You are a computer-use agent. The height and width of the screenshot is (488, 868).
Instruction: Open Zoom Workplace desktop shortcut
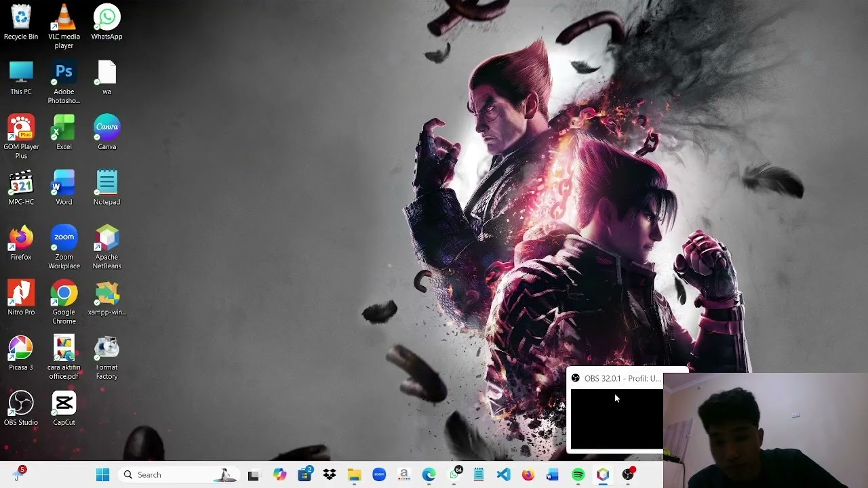click(64, 247)
